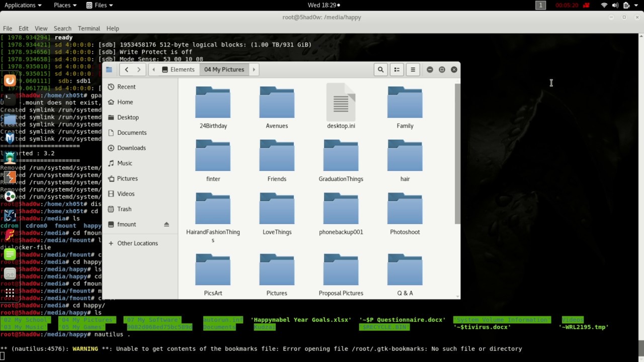This screenshot has width=644, height=362.
Task: Open the LoveThings folder
Action: (277, 214)
